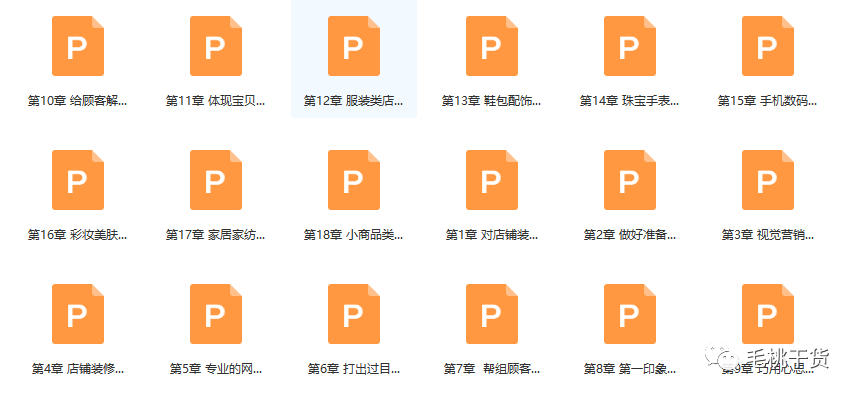
Task: Select the 第1章 对店铺装 presentation icon
Action: point(492,180)
